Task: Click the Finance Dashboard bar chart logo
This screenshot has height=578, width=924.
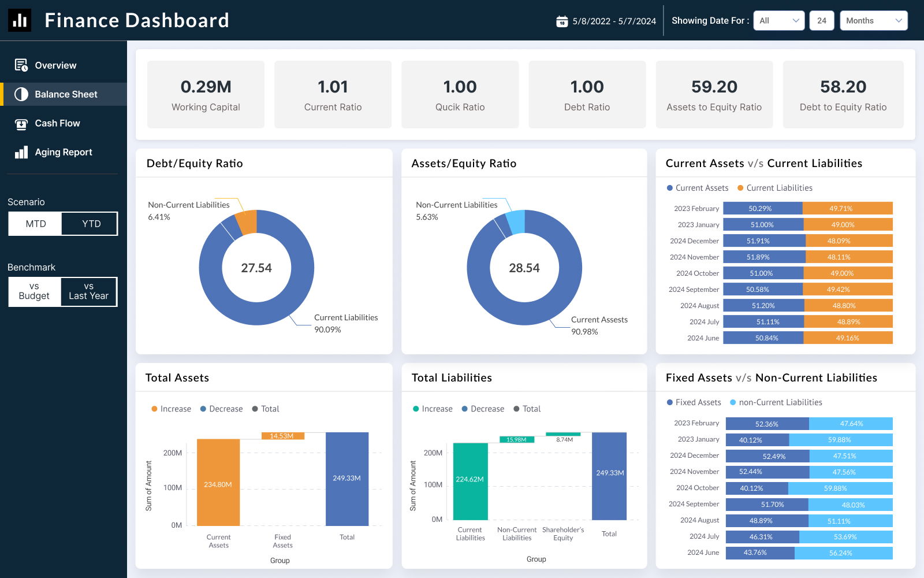Action: click(x=20, y=20)
